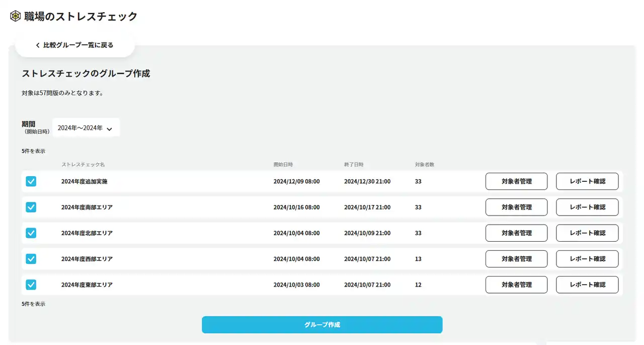Click the note 対象は57問版のみとなります。
This screenshot has height=345, width=644.
click(x=62, y=93)
